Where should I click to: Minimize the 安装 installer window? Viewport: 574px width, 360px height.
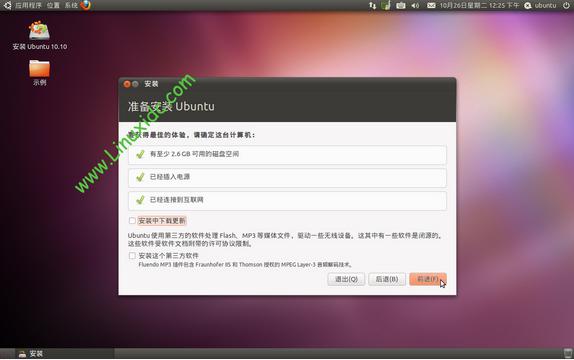pyautogui.click(x=135, y=84)
